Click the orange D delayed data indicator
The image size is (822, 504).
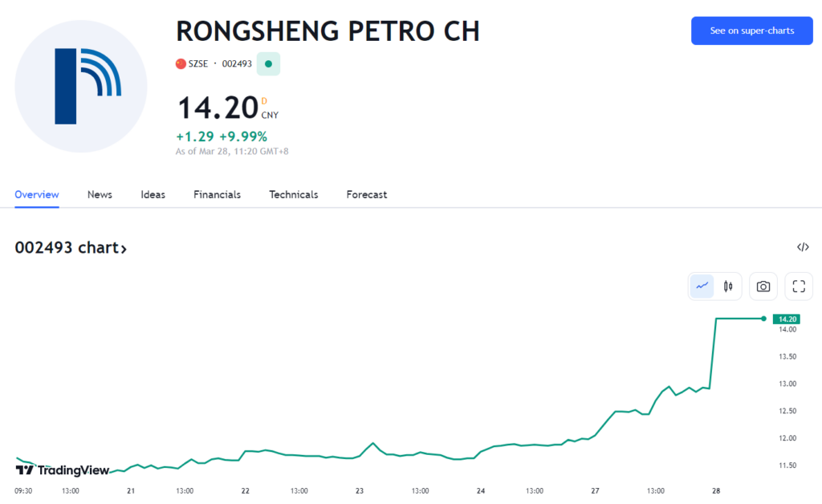[264, 100]
